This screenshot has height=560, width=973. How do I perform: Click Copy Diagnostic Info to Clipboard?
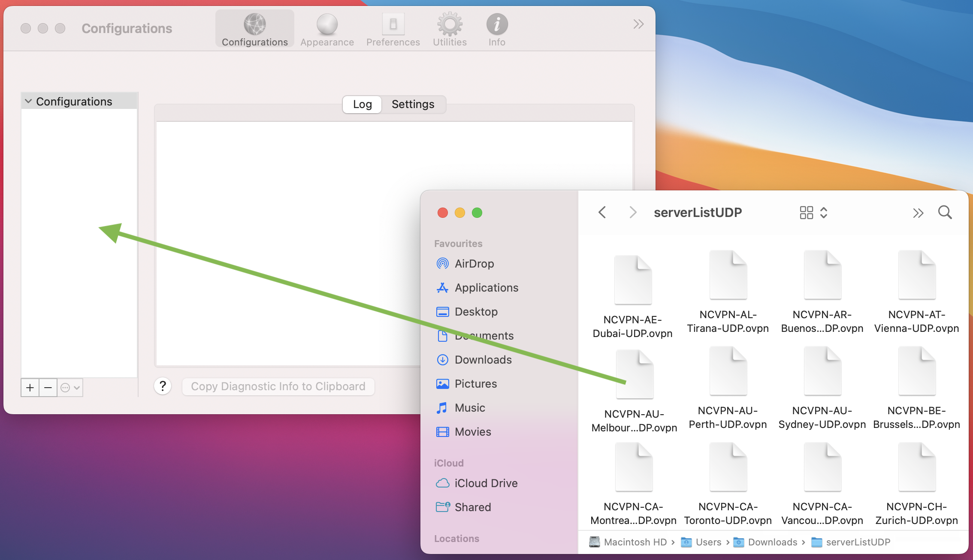[278, 386]
